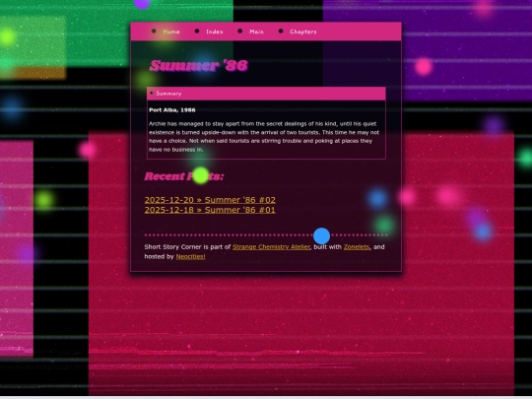Screen dimensions: 532x399
Task: Select the 'Port Alba, 1986' text
Action: coord(172,110)
